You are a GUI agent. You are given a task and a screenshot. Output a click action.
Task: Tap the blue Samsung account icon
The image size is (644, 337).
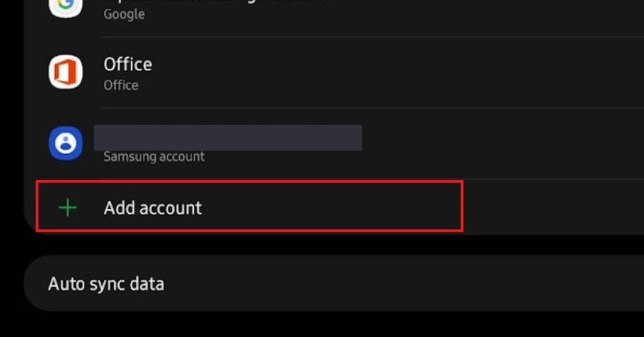tap(65, 143)
